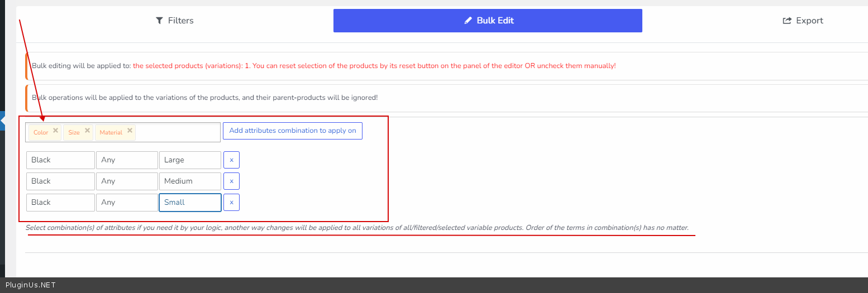Open the Large material dropdown
The width and height of the screenshot is (868, 293).
(190, 160)
